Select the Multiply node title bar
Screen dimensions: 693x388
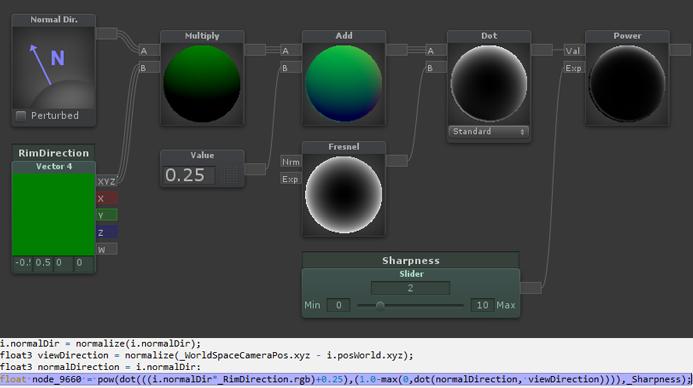[202, 36]
